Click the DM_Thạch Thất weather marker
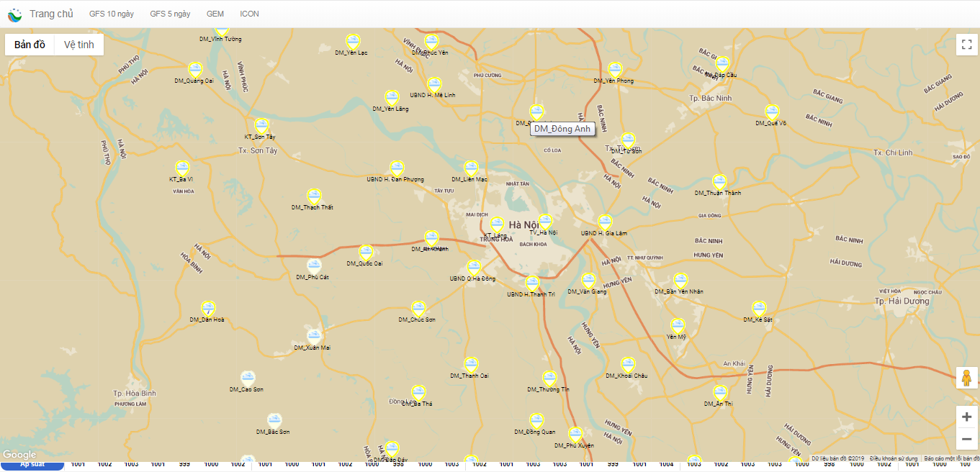 314,196
